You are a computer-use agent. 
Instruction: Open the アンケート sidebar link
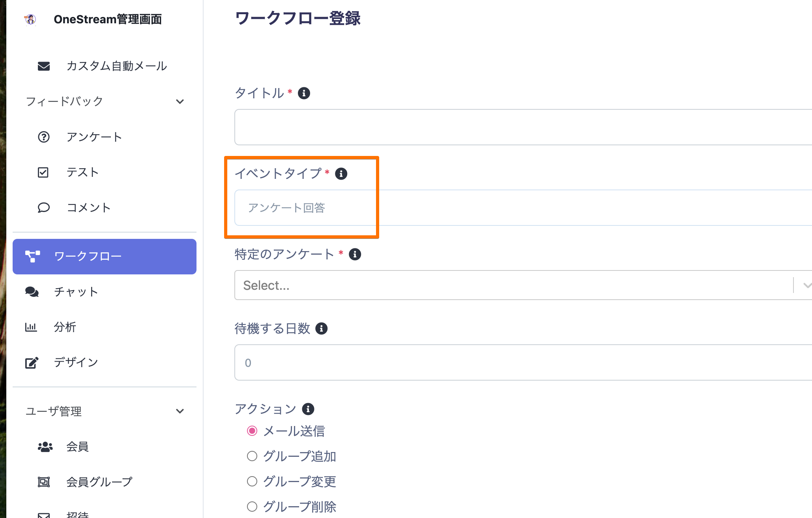(94, 137)
